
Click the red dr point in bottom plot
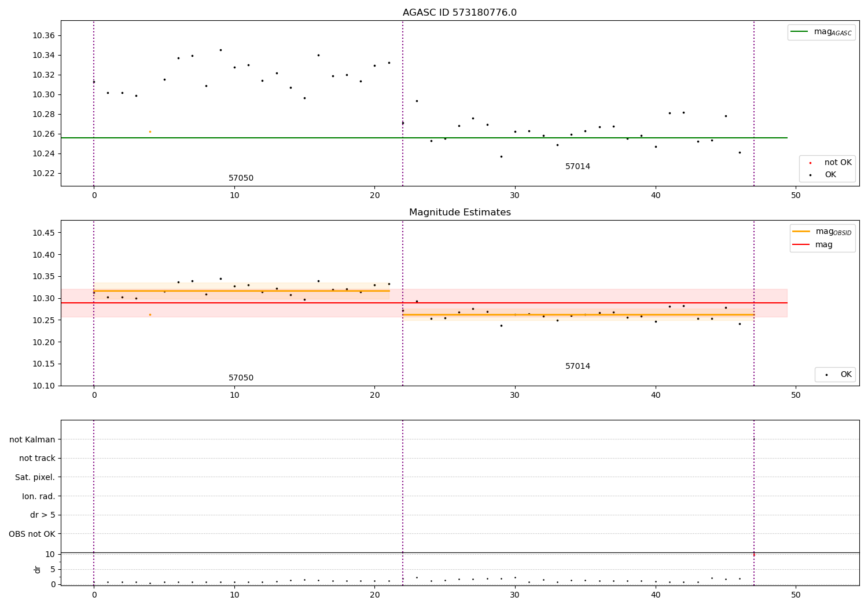(x=753, y=555)
